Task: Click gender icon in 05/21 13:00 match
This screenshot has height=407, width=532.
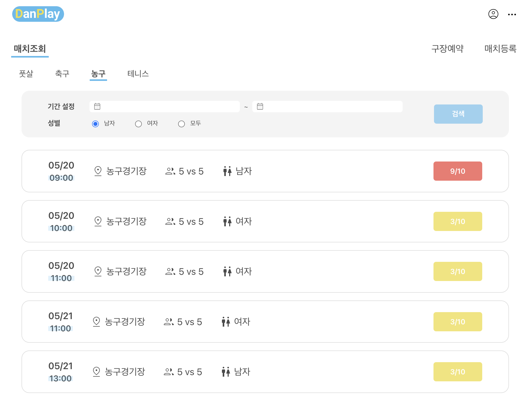Action: 226,372
